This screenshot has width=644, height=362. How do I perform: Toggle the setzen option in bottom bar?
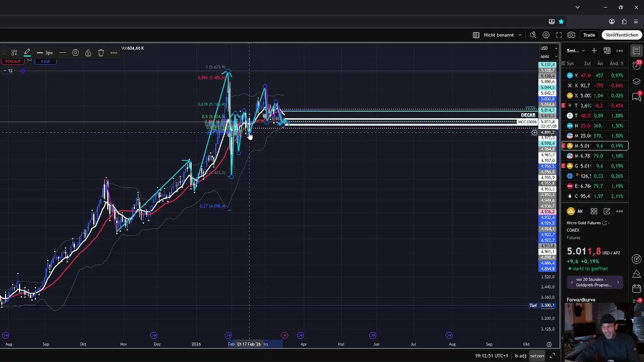[537, 356]
